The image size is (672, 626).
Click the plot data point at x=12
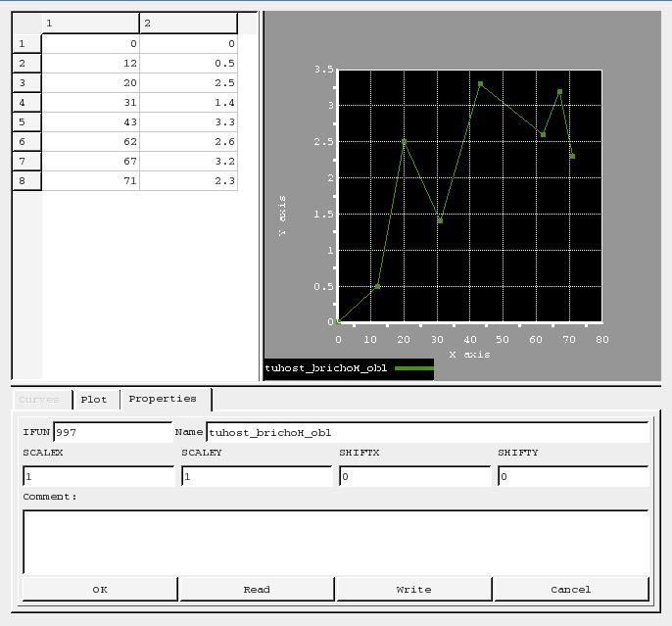377,286
